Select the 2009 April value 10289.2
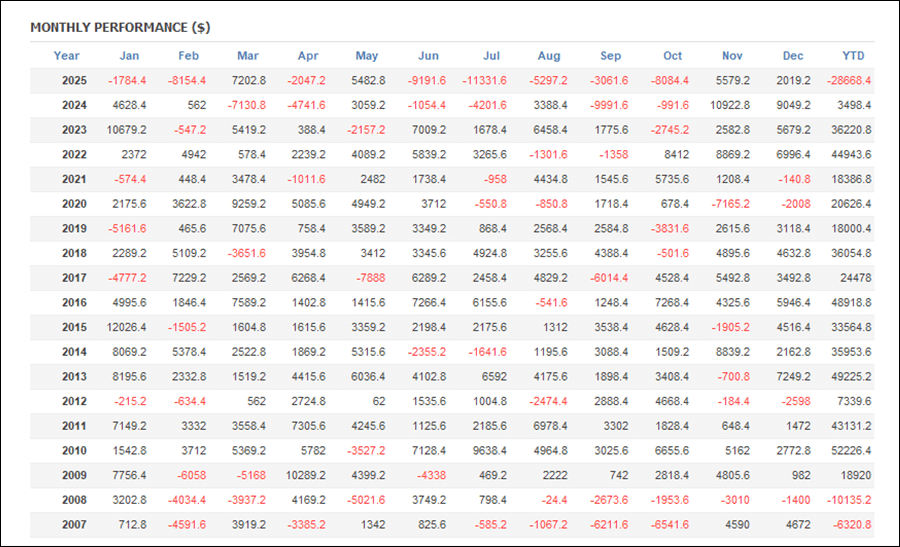Screen dimensions: 900x547 pyautogui.click(x=305, y=474)
